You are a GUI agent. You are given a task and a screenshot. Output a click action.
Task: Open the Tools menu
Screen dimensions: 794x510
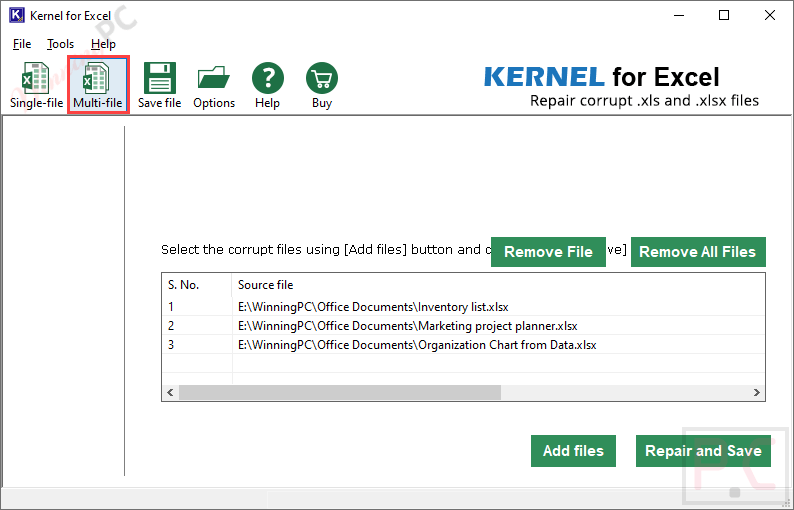(x=60, y=44)
